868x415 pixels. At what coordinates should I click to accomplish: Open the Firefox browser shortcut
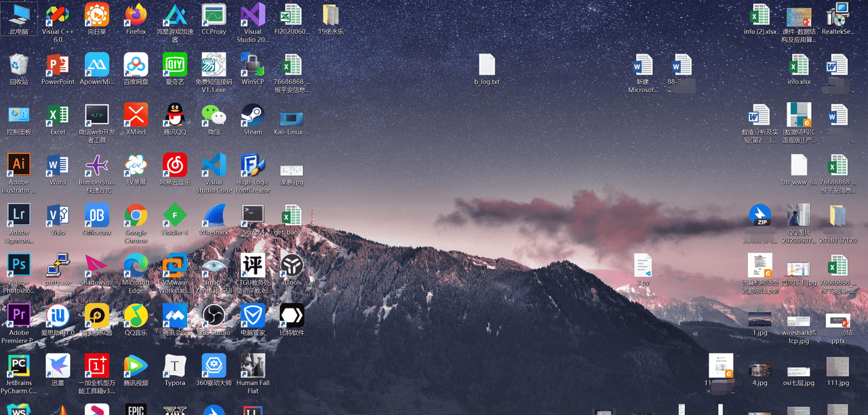coord(136,15)
